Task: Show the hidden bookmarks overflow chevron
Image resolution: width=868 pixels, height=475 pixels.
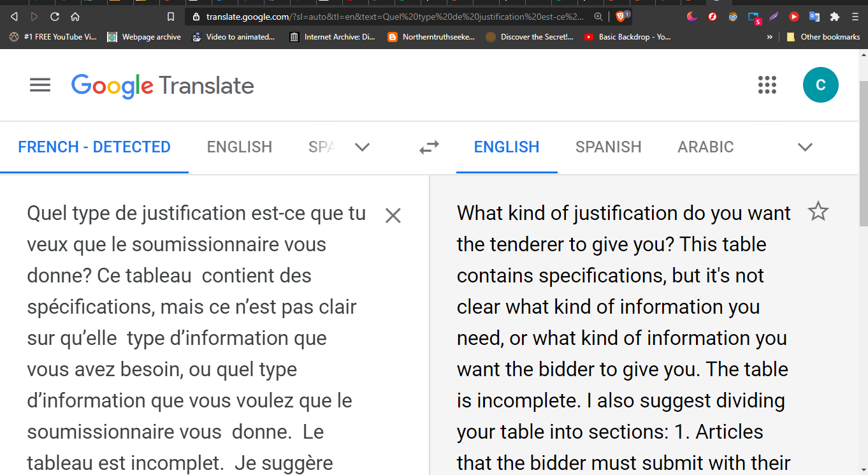Action: tap(770, 37)
